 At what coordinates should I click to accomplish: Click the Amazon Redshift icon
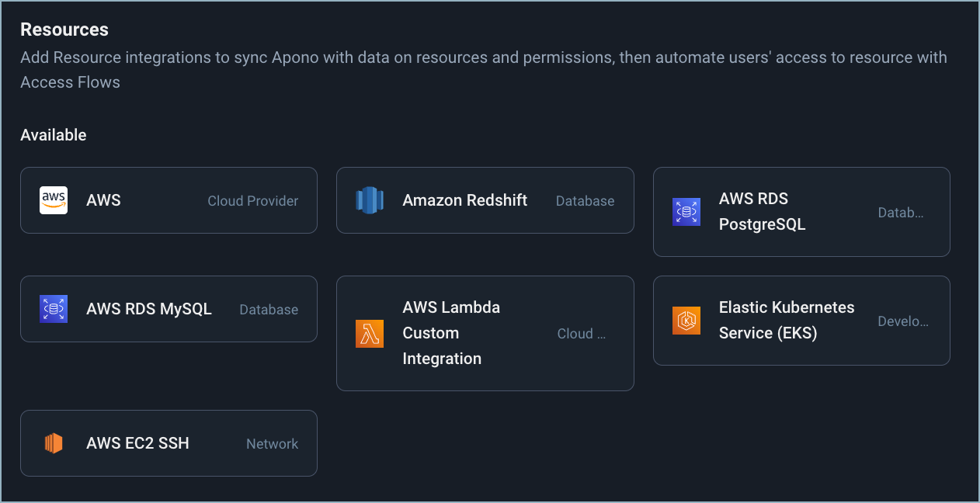pyautogui.click(x=370, y=200)
